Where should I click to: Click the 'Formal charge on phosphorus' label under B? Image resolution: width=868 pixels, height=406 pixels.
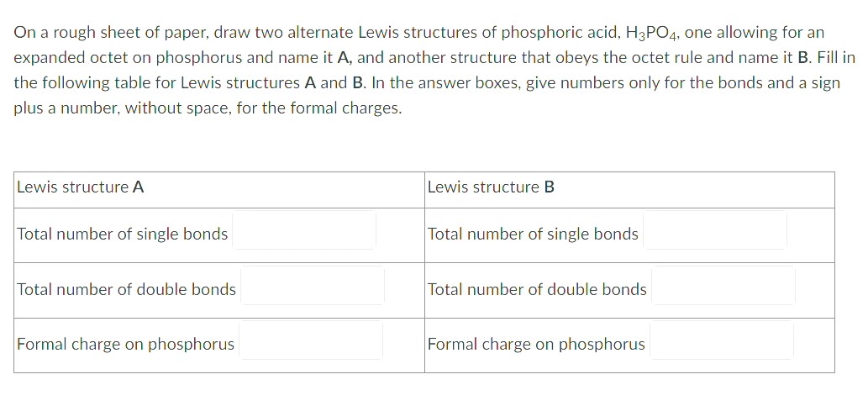click(536, 345)
